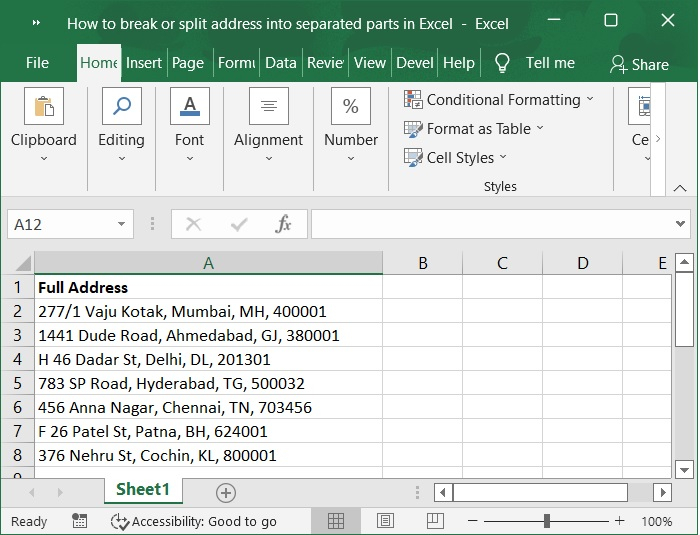Open the Clipboard paste icon group
This screenshot has width=700, height=535.
[x=44, y=107]
